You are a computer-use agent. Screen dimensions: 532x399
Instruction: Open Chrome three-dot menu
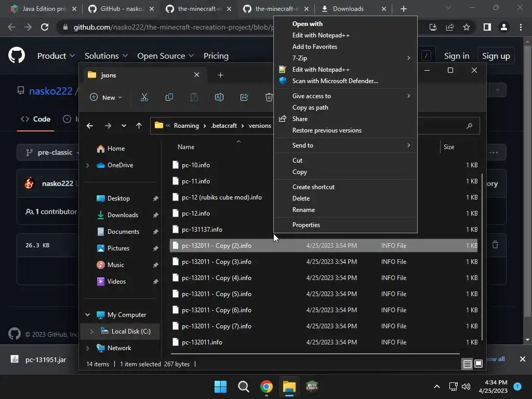(x=521, y=27)
